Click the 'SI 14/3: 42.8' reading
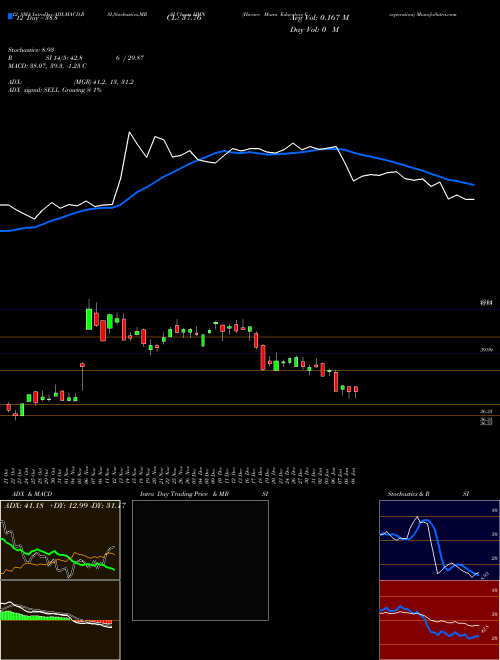The image size is (500, 660). [x=64, y=58]
